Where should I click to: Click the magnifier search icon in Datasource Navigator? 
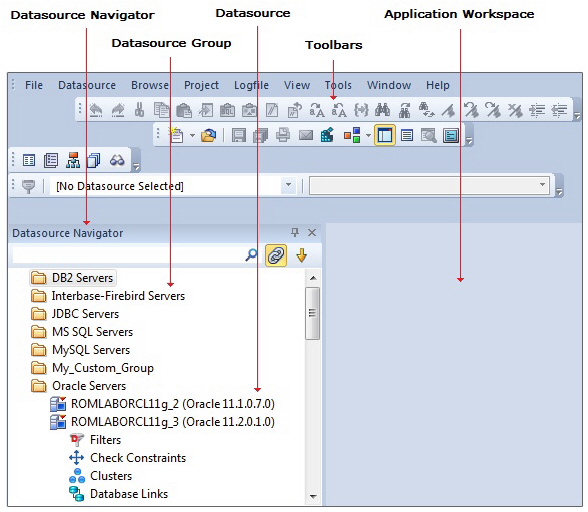pyautogui.click(x=251, y=255)
